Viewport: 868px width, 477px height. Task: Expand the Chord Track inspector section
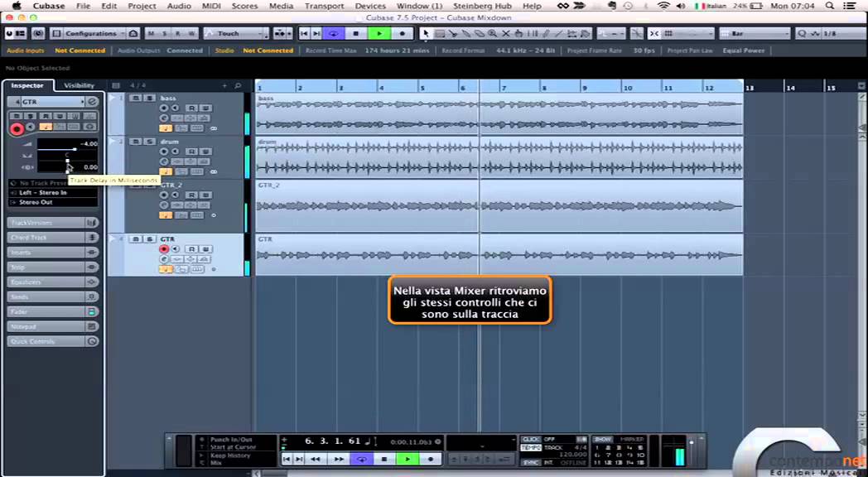(53, 238)
